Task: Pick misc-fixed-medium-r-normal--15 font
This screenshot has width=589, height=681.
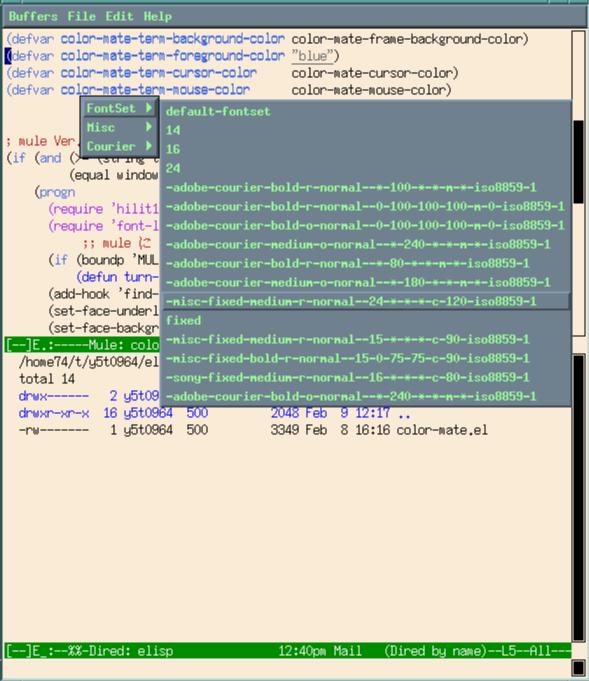Action: pyautogui.click(x=365, y=339)
